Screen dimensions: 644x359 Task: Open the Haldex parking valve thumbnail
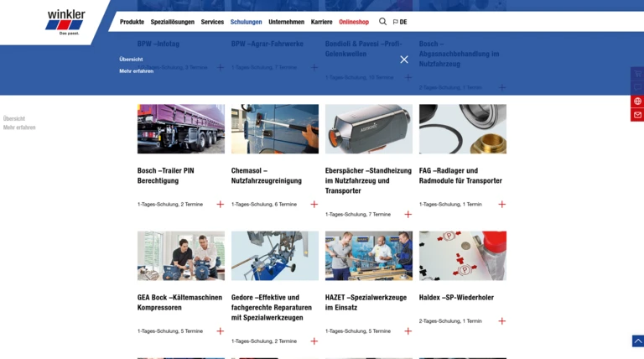click(x=463, y=256)
